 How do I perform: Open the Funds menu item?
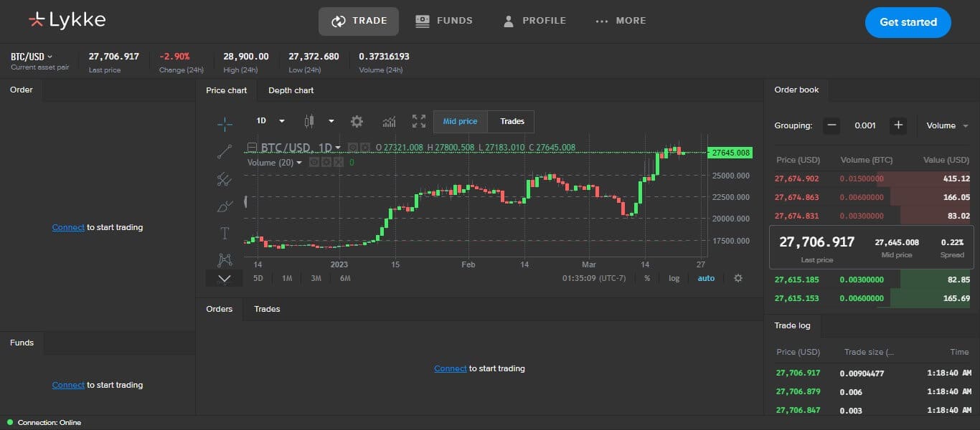444,20
